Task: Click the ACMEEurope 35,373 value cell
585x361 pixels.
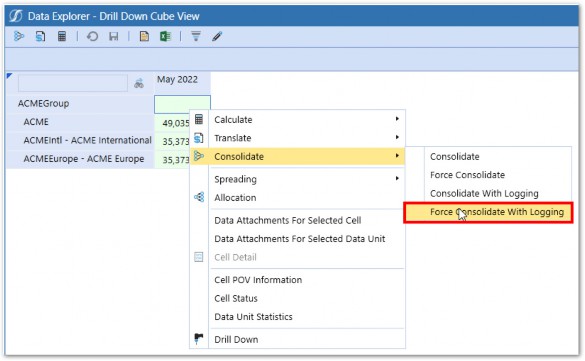Action: 172,159
